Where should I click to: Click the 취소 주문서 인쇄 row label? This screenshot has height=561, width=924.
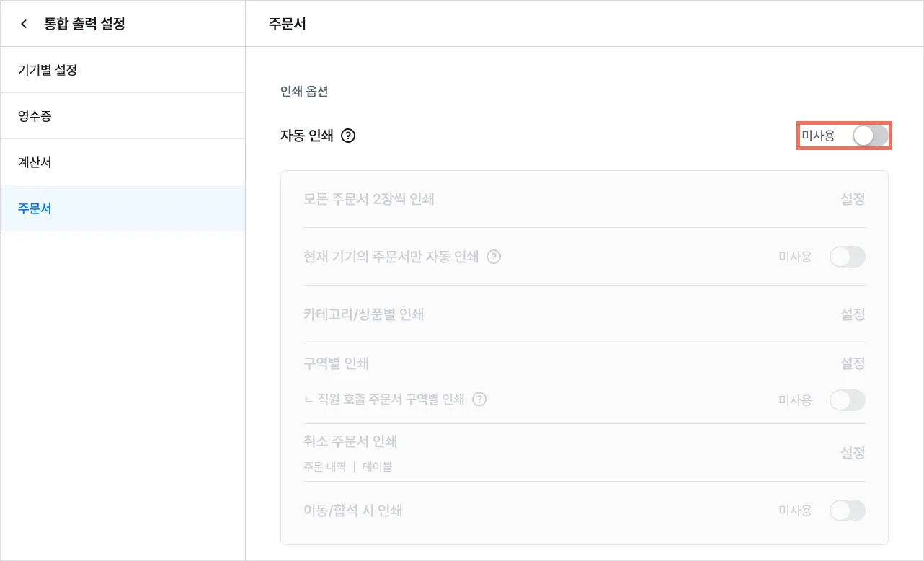point(351,441)
